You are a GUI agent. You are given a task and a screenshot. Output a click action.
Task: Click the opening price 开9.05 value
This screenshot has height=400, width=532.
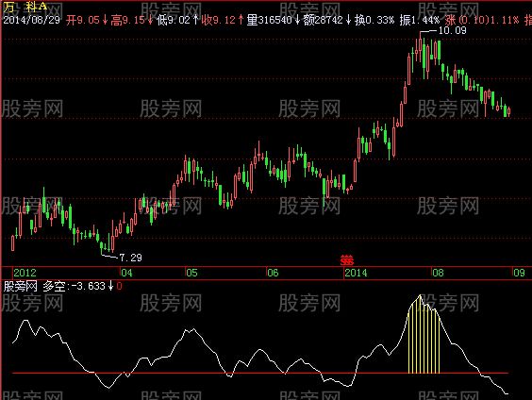83,20
